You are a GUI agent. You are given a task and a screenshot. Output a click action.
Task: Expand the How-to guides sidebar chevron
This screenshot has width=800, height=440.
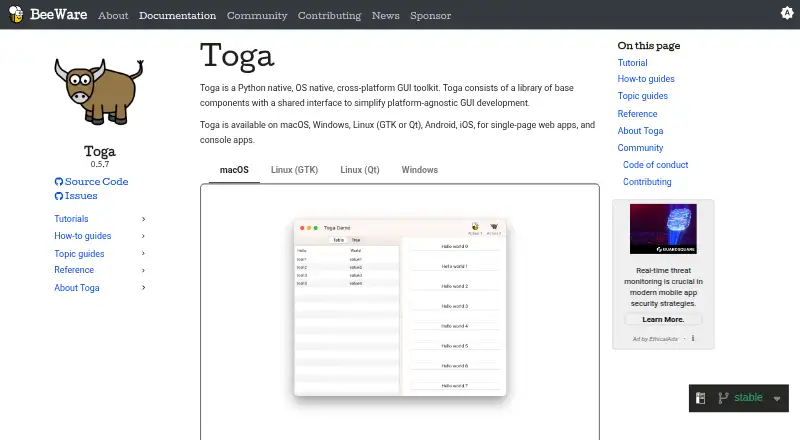pyautogui.click(x=143, y=236)
